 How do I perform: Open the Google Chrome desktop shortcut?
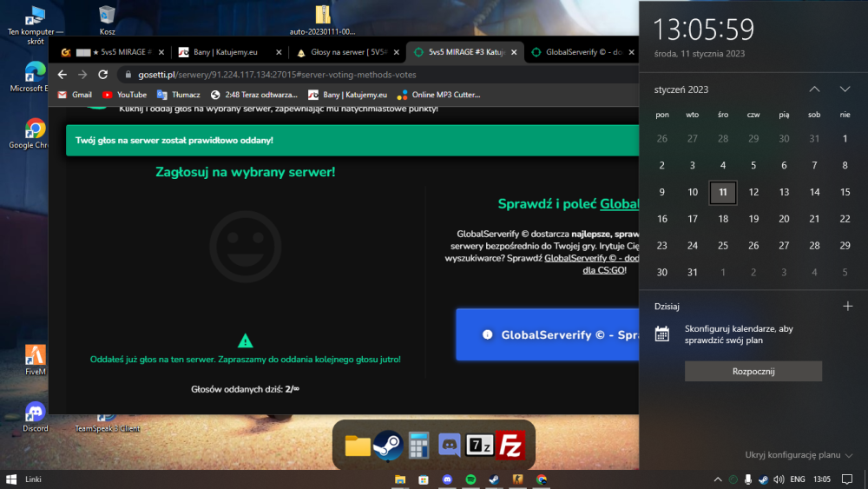pyautogui.click(x=32, y=134)
